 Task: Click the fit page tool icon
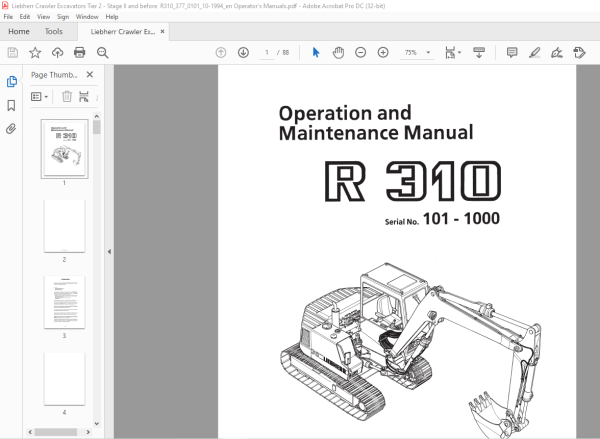(x=450, y=52)
